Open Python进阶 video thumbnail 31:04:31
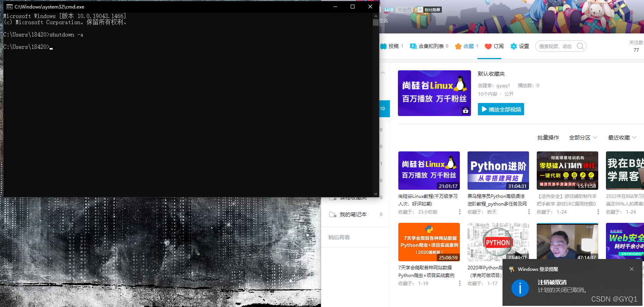This screenshot has width=644, height=307. coord(498,171)
